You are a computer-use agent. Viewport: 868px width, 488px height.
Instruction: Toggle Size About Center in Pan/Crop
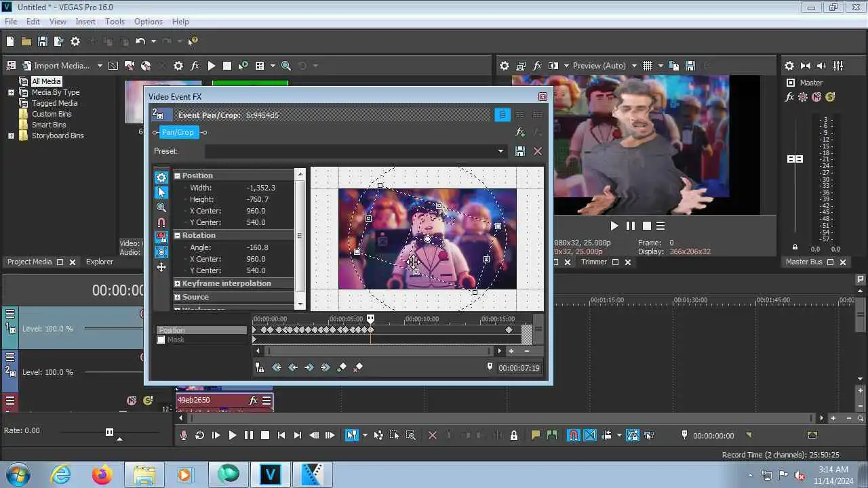(x=161, y=252)
